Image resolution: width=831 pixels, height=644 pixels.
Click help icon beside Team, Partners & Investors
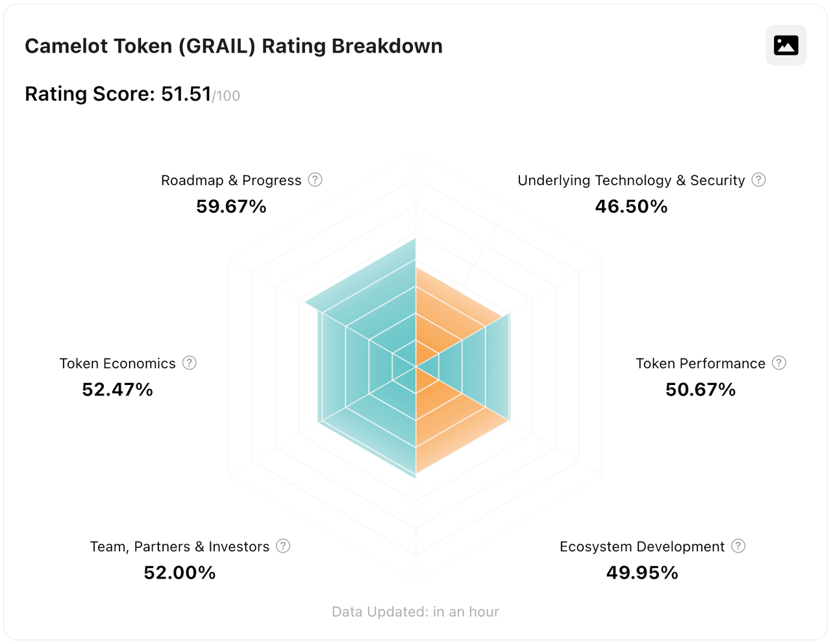click(x=282, y=546)
